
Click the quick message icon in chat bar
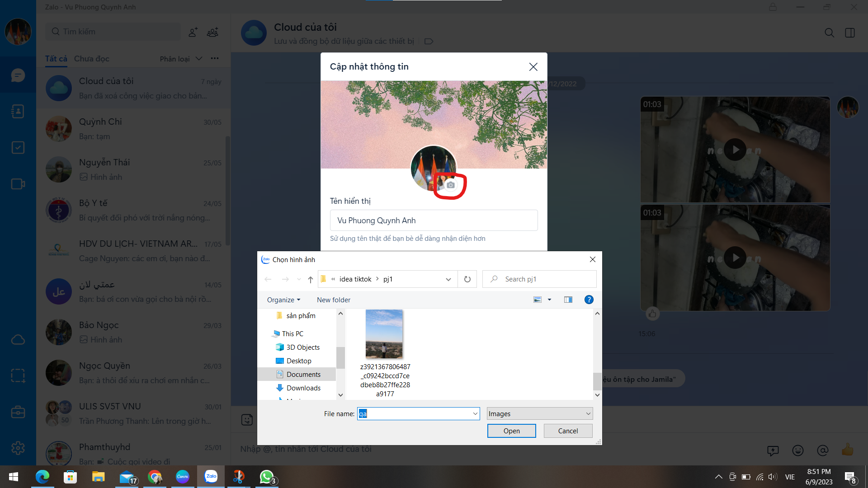click(773, 450)
